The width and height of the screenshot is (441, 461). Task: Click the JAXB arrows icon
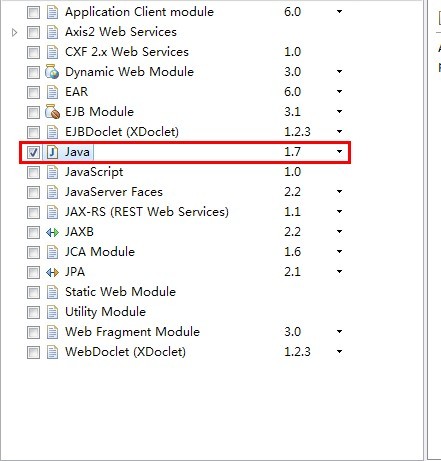click(x=52, y=232)
